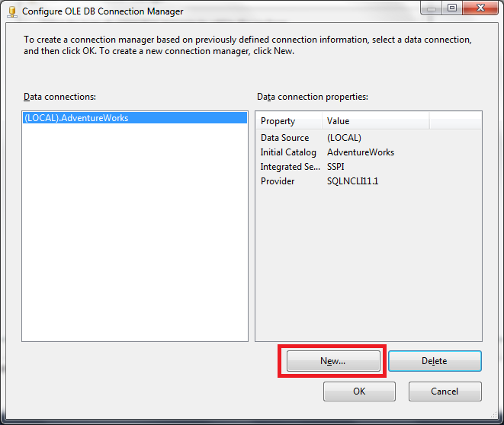Select the Data Source property row

click(368, 138)
